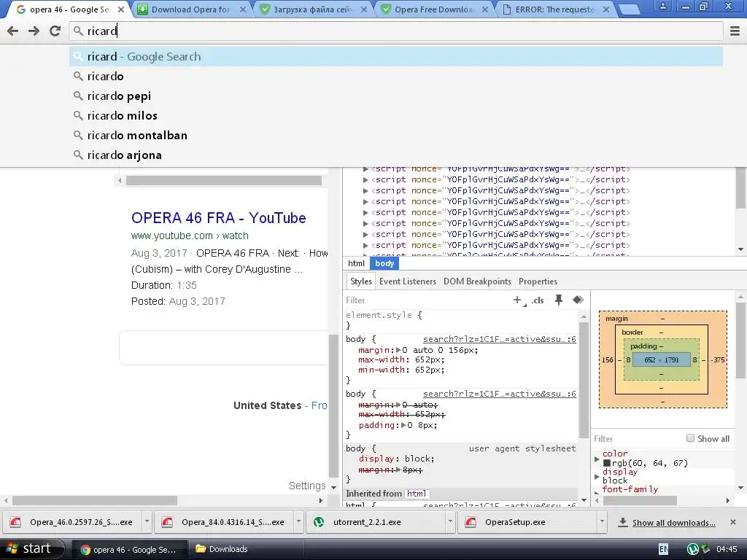Open the DOM Breakpoints tab
This screenshot has width=747, height=560.
pos(477,281)
